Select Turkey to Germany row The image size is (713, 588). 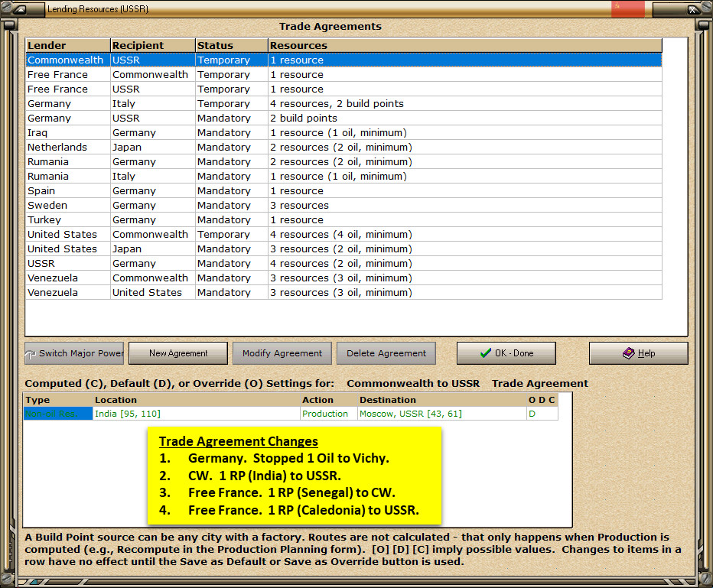[343, 220]
